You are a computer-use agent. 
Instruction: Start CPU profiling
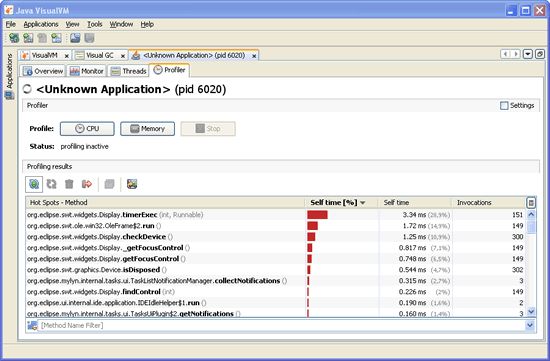pos(87,129)
